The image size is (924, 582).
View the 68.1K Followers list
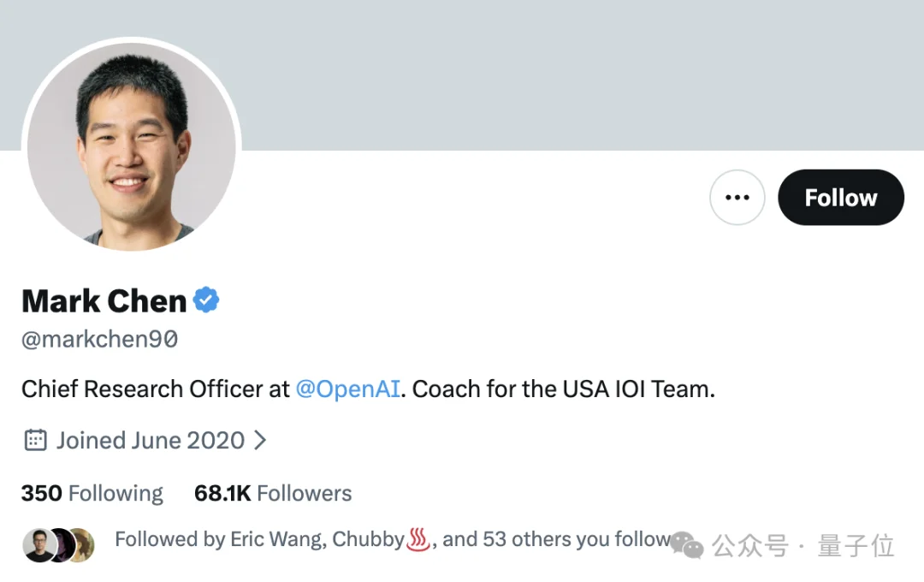coord(272,493)
